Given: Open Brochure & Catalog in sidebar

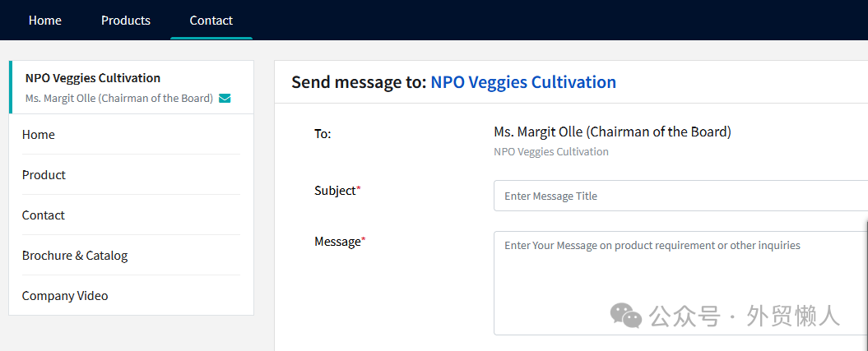Looking at the screenshot, I should [75, 256].
